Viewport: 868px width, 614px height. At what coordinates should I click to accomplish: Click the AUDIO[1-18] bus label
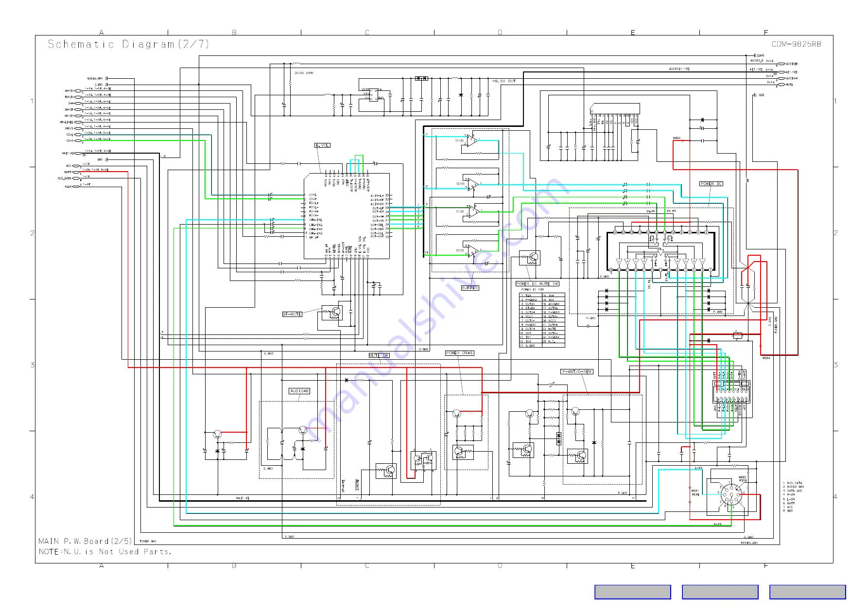679,69
